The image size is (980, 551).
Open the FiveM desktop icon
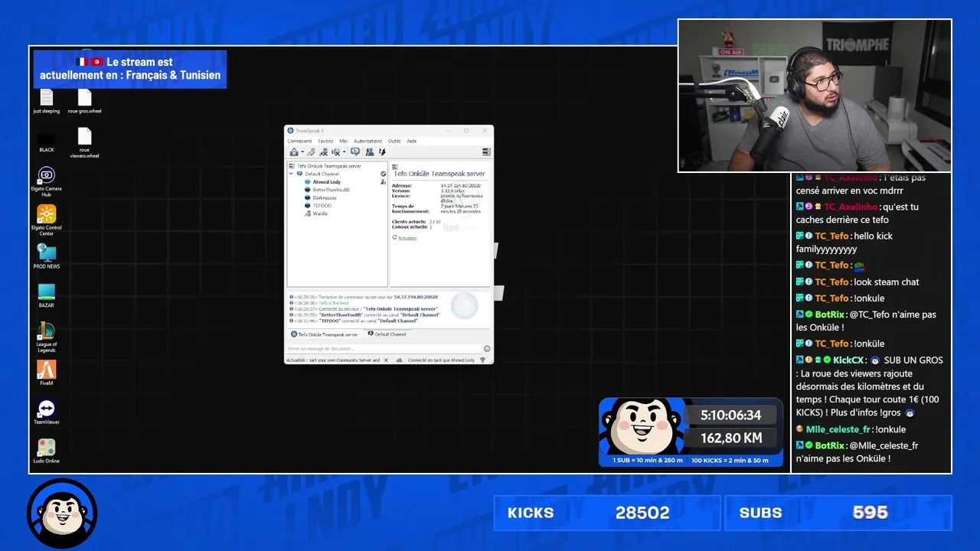[x=47, y=373]
